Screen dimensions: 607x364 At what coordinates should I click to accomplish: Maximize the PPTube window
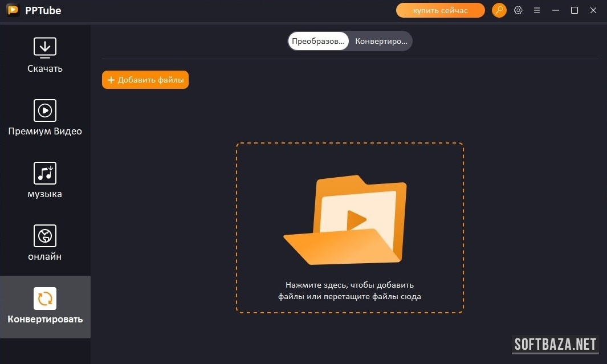click(575, 10)
